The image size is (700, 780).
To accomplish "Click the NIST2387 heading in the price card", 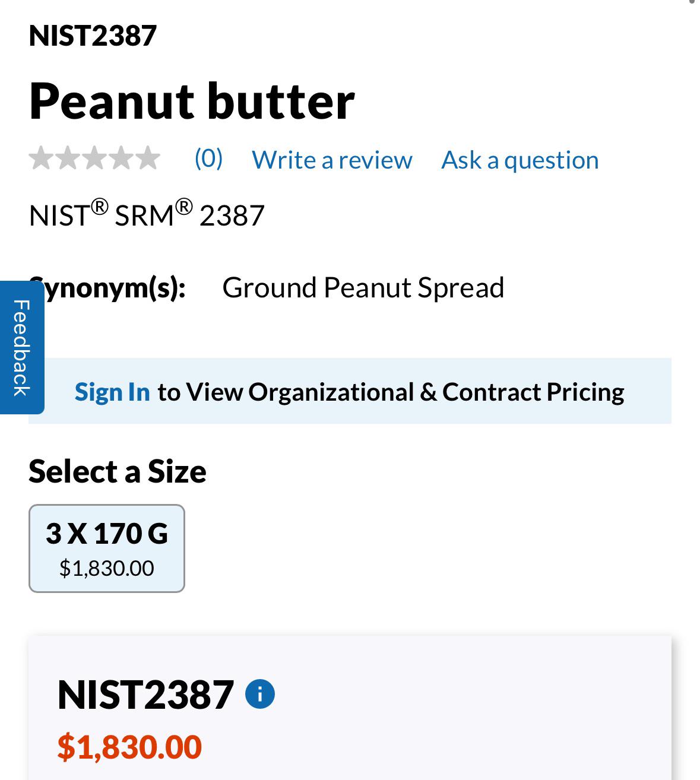I will 145,695.
